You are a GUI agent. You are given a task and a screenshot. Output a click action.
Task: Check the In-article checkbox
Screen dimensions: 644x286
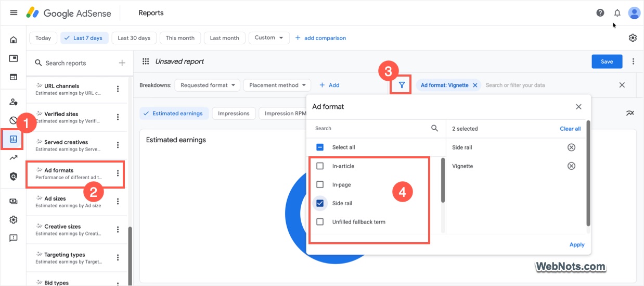[320, 166]
